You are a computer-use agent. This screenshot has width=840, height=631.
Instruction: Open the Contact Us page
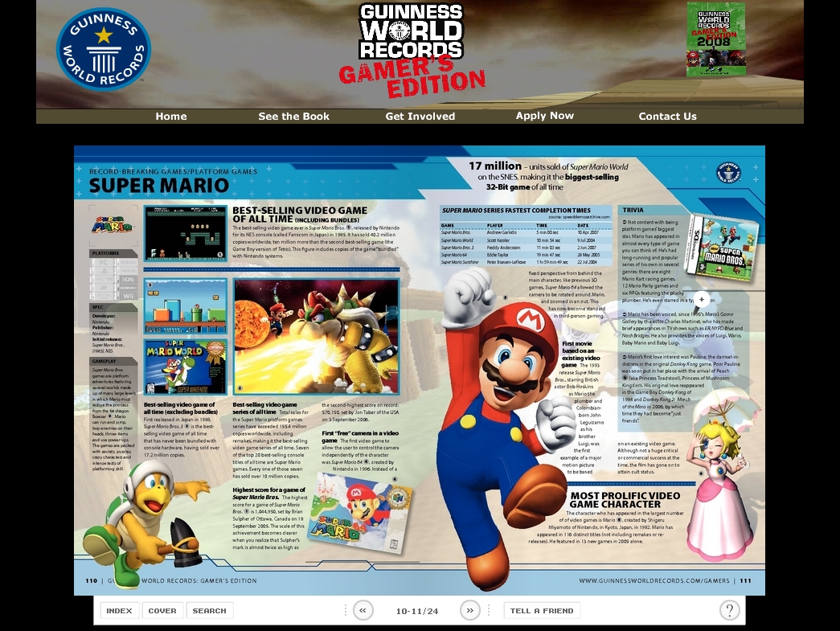667,117
